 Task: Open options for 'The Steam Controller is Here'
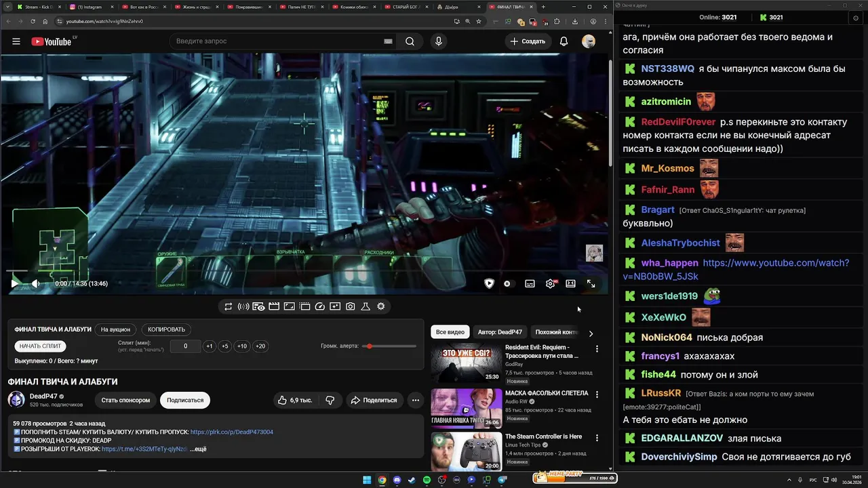(597, 438)
